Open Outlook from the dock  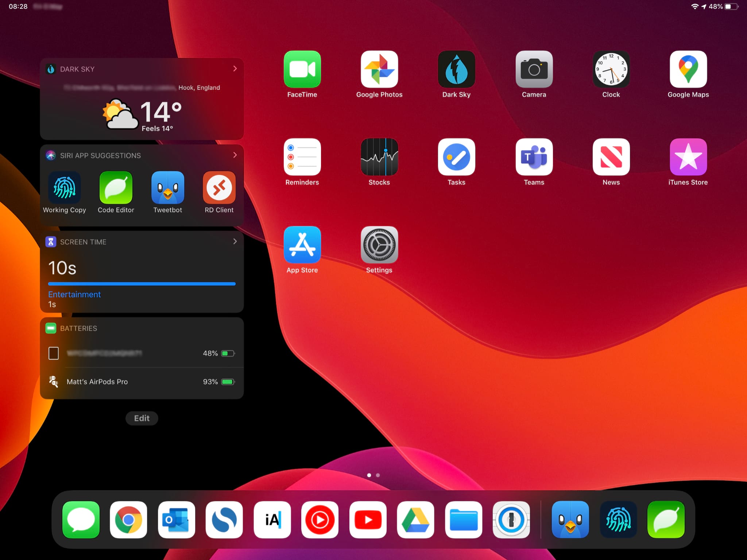(177, 520)
